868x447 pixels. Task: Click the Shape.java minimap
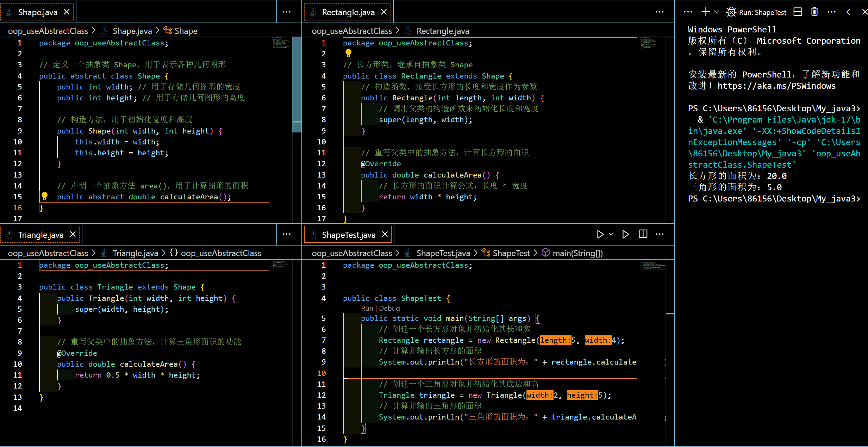tap(281, 43)
